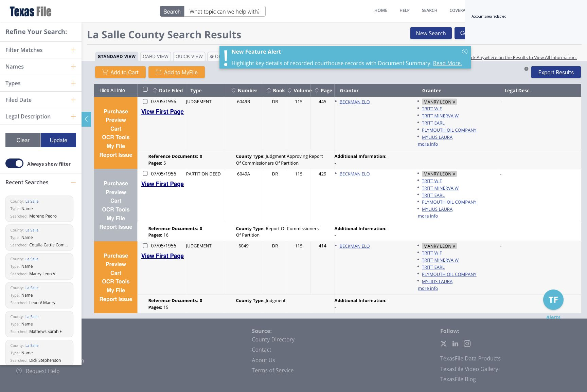Screen dimensions: 587x392
Task: Switch to the QUICK VIEW tab
Action: tap(189, 56)
